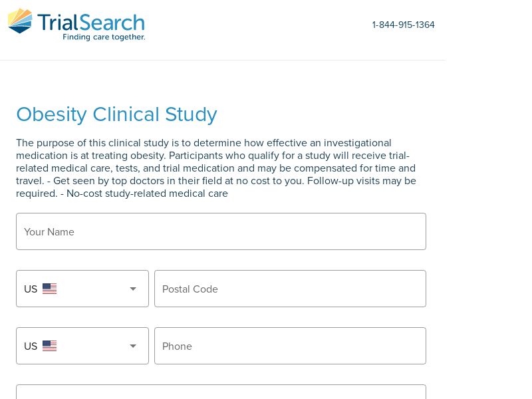532x399 pixels.
Task: Click the down arrow in postal country selector
Action: (133, 289)
